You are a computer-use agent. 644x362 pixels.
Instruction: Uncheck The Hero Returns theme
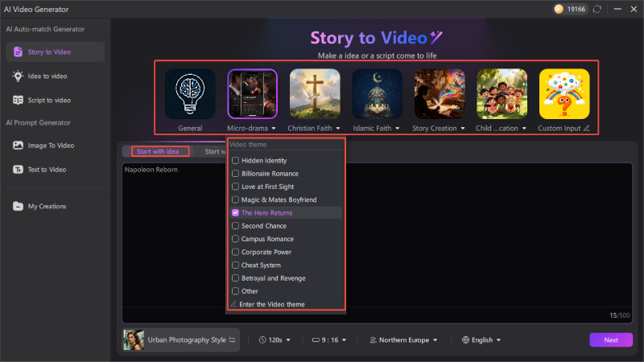pos(235,213)
